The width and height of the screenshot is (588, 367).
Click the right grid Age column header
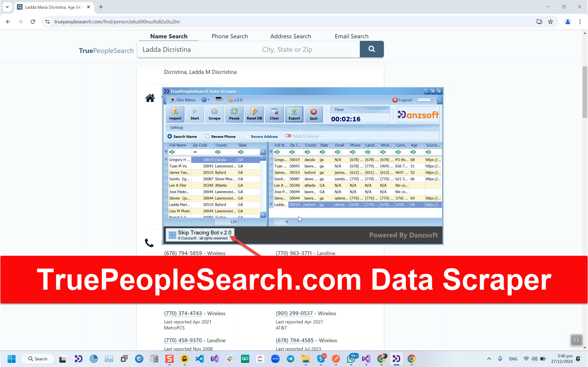point(417,145)
